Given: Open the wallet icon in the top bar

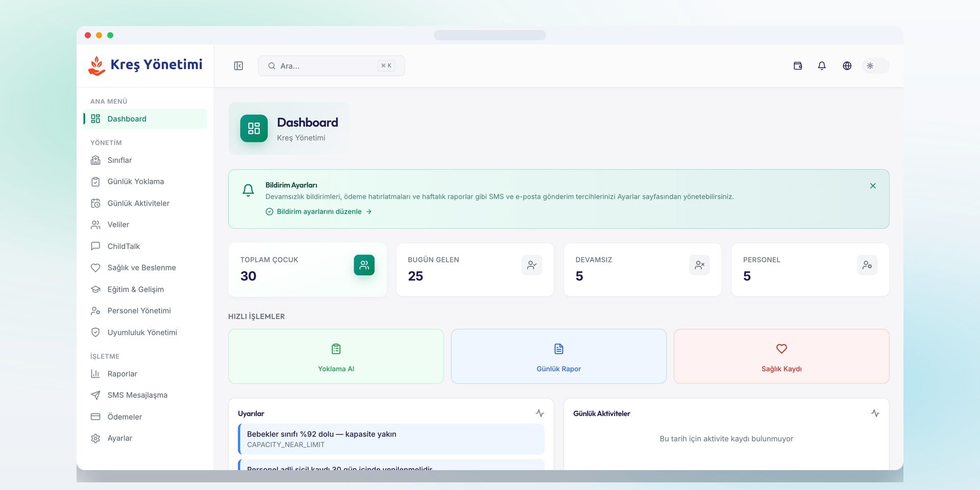Looking at the screenshot, I should click(798, 66).
